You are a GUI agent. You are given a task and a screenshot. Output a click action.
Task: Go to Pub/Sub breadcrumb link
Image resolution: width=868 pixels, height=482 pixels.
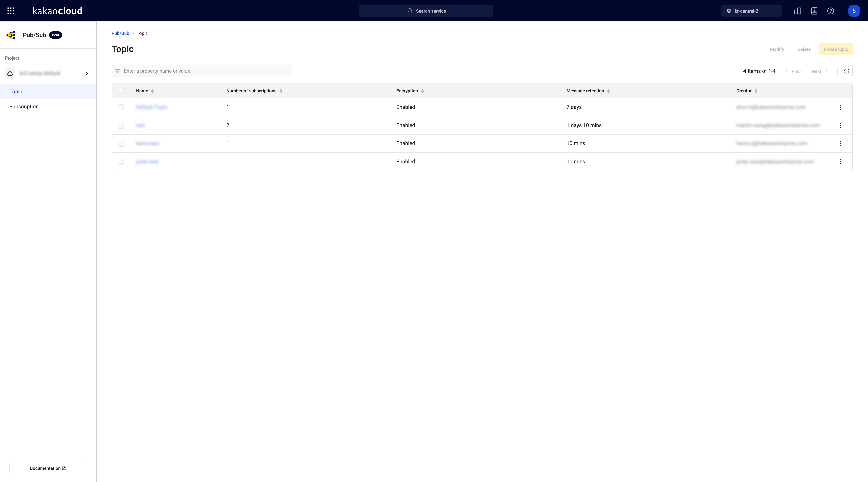point(120,33)
